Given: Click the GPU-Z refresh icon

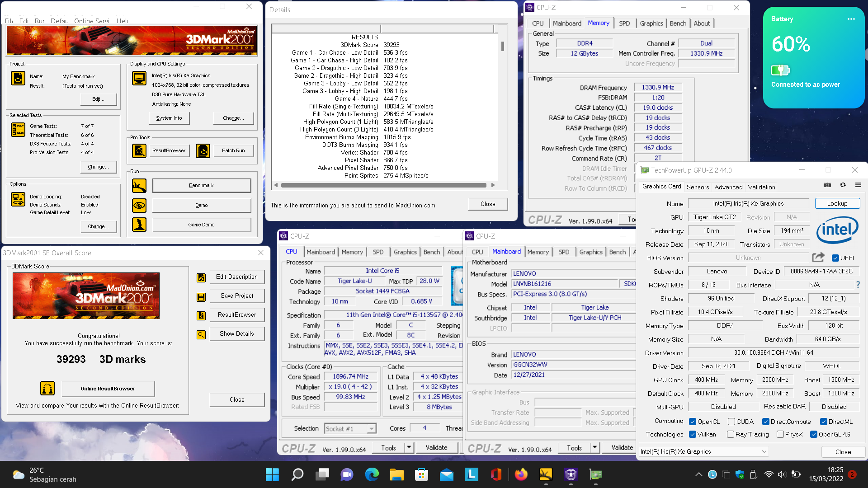Looking at the screenshot, I should tap(843, 185).
